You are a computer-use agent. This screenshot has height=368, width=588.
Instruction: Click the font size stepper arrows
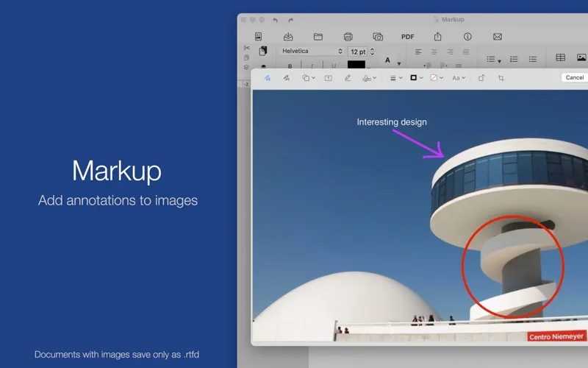click(x=372, y=52)
